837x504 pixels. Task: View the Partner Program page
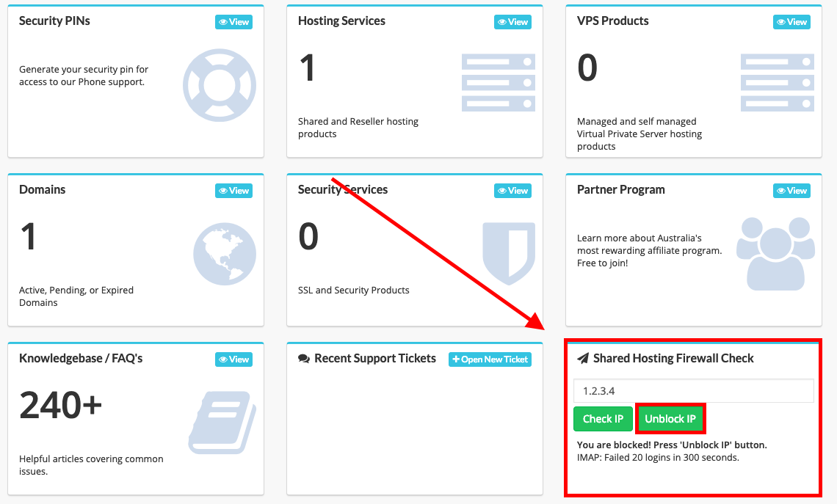tap(791, 191)
